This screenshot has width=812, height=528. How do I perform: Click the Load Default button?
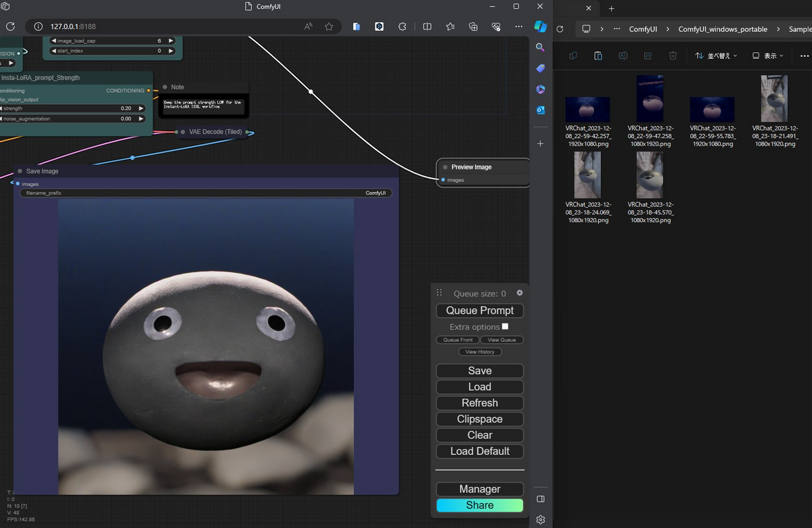(480, 452)
